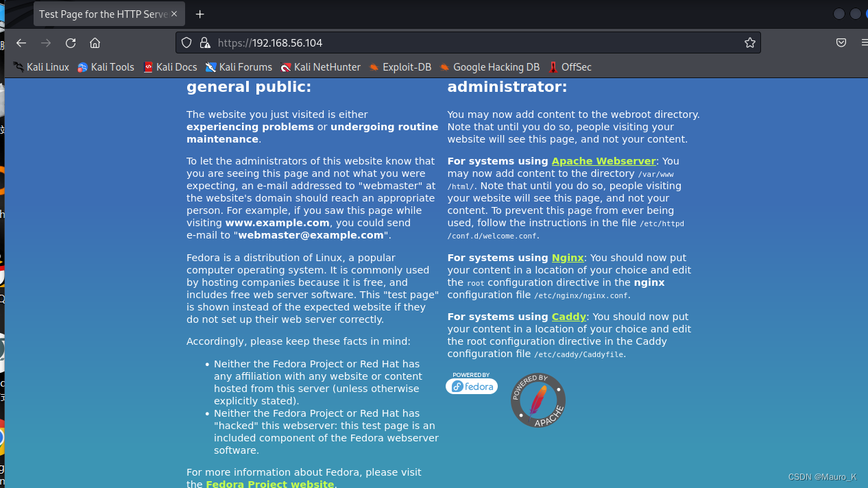
Task: Click the 'administrator:' heading
Action: coord(507,87)
